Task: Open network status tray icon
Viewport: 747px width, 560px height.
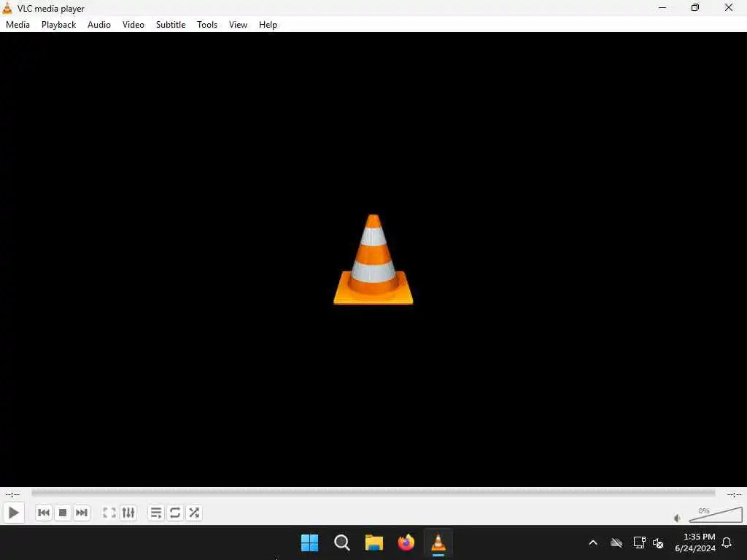Action: (x=639, y=542)
